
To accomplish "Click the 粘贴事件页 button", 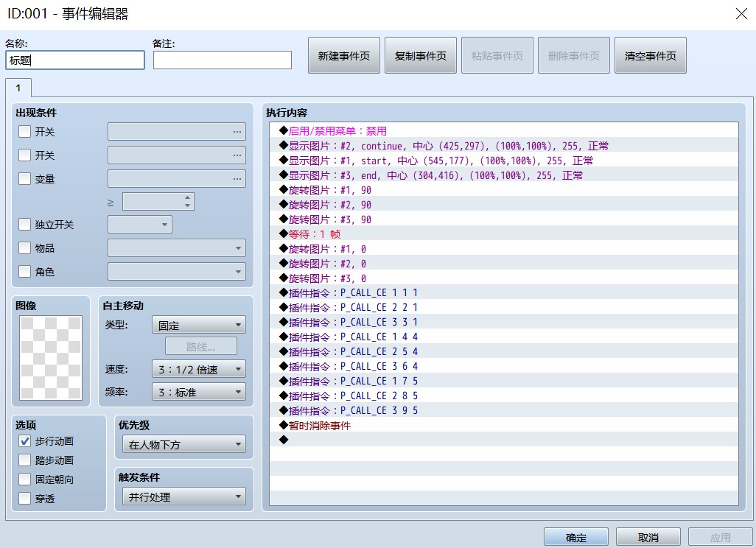I will coord(497,56).
